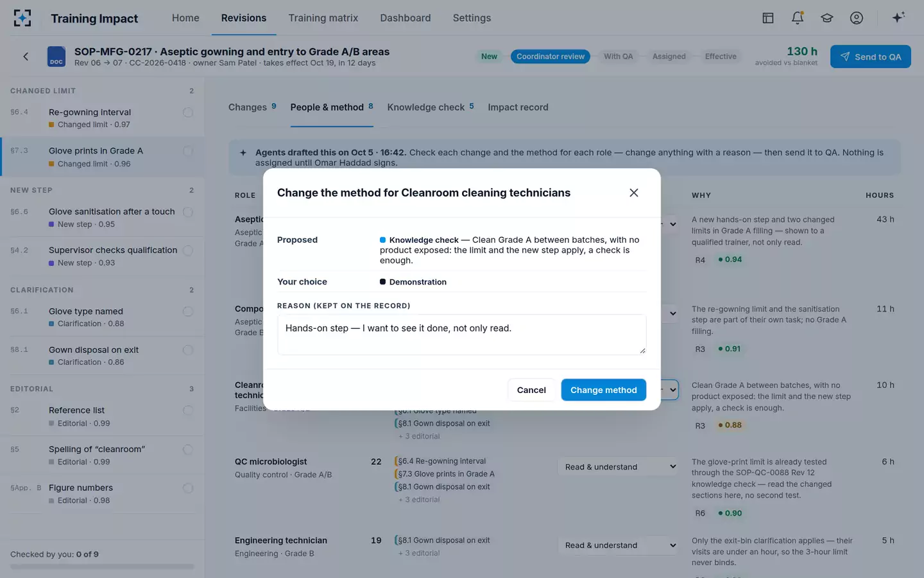Click the 0.88 confidence badge
The height and width of the screenshot is (578, 924).
(730, 425)
